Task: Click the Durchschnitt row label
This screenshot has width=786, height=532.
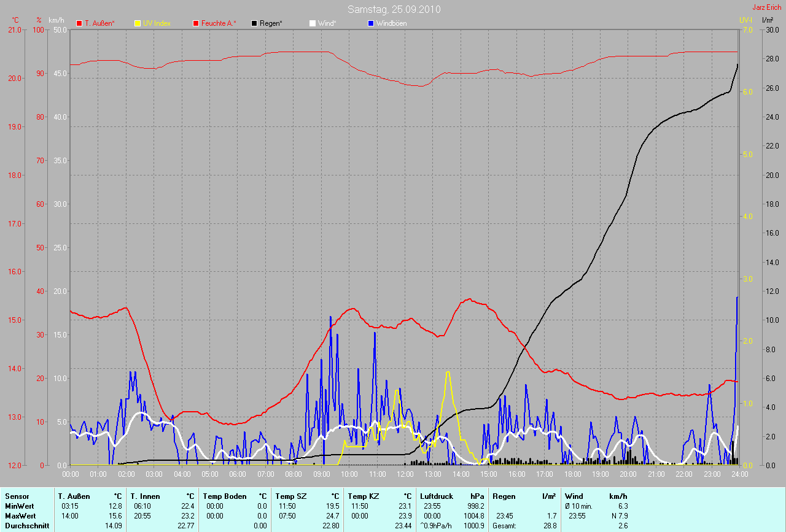Action: 27,526
